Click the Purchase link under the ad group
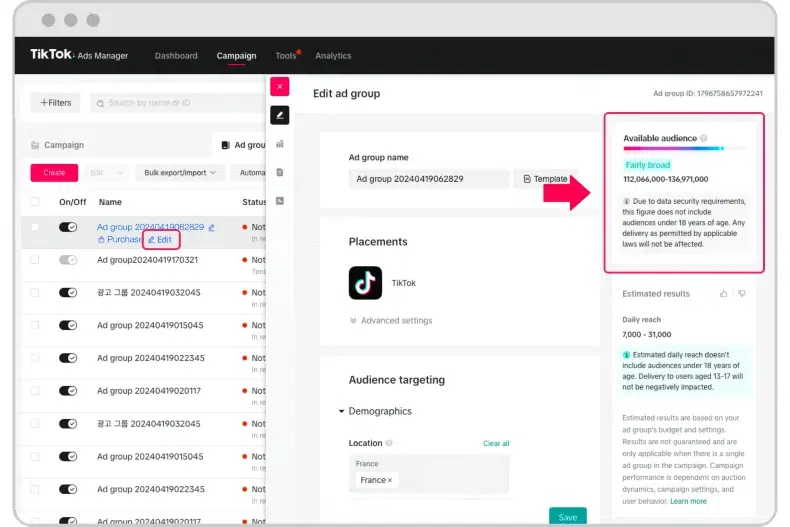This screenshot has width=790, height=527. [x=120, y=239]
